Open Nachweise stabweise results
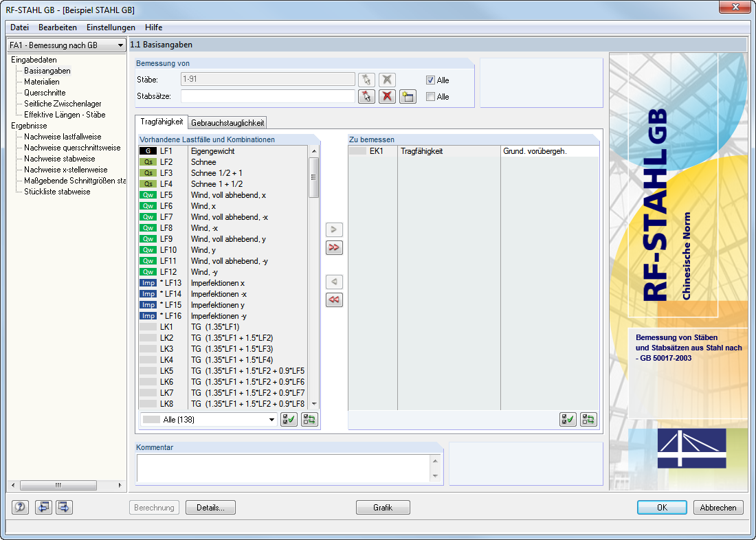 [x=60, y=159]
